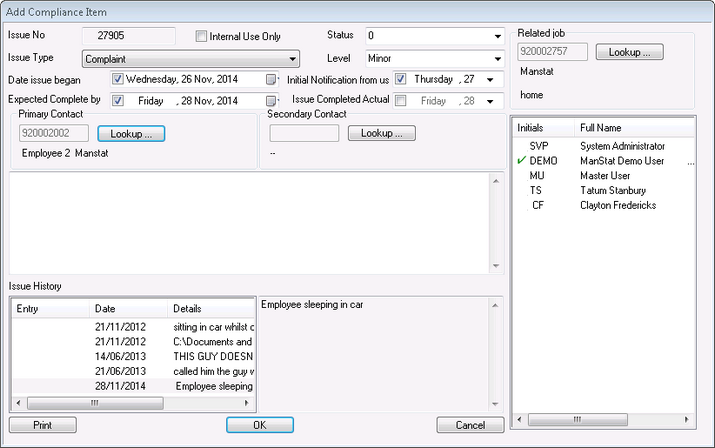
Task: Click Lookup button for Primary Contact
Action: 131,133
